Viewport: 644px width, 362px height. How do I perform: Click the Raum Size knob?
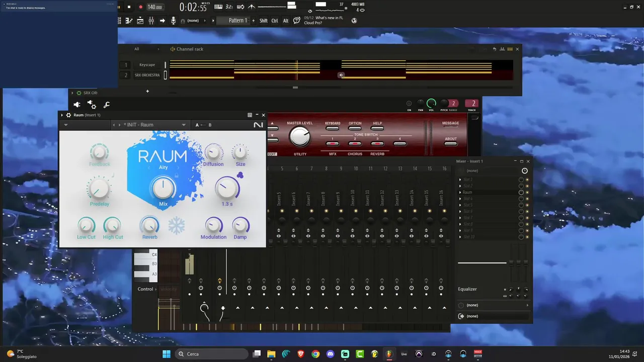point(240,152)
